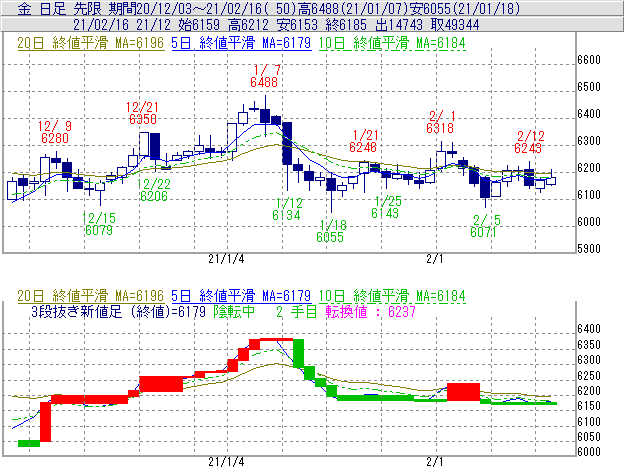The height and width of the screenshot is (473, 624).
Task: Click the 1/21 6246 high label
Action: click(363, 141)
